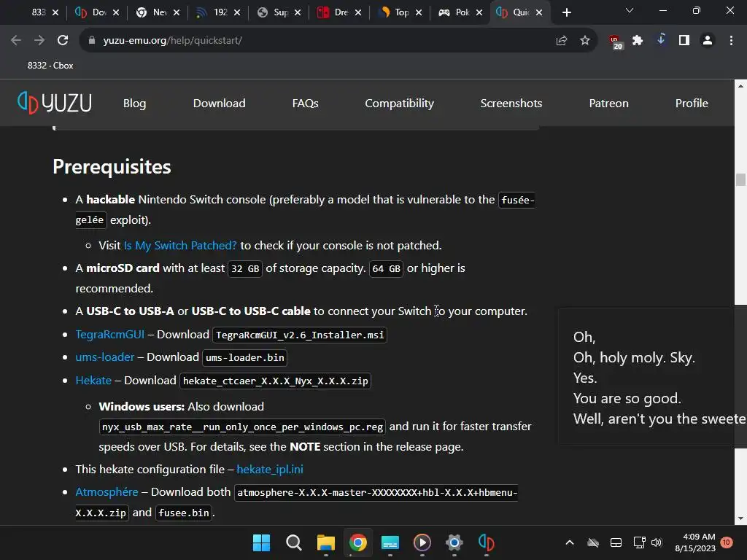Click the TegraRcmGUI_v2.6_Installer.msi code text
This screenshot has width=747, height=560.
[x=300, y=335]
